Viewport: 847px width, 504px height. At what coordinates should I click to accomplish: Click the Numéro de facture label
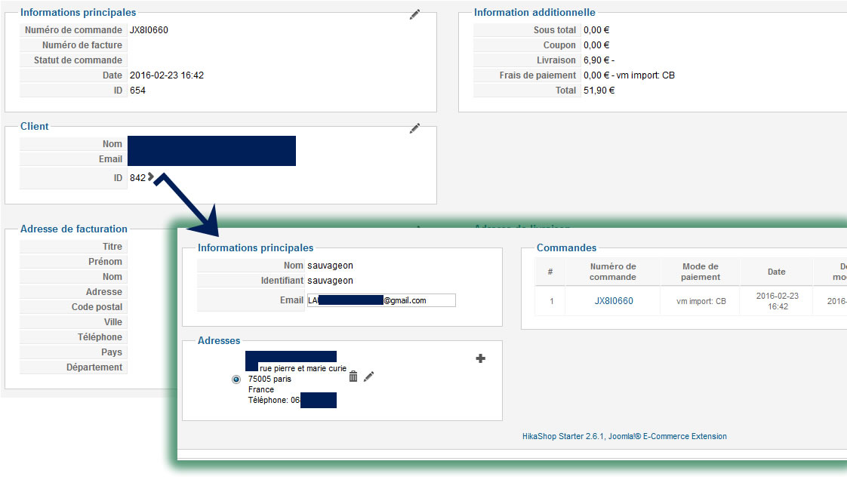[82, 45]
